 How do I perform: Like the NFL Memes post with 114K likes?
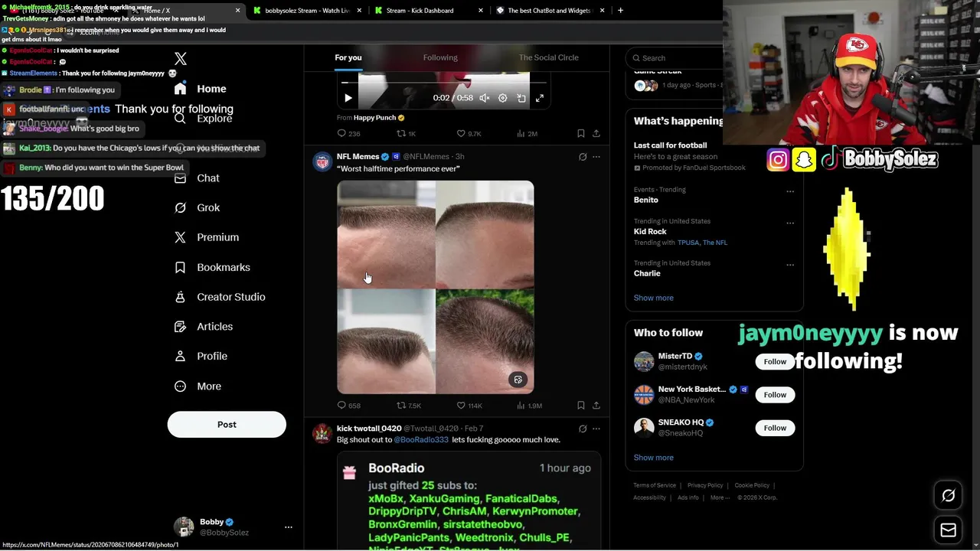(469, 406)
